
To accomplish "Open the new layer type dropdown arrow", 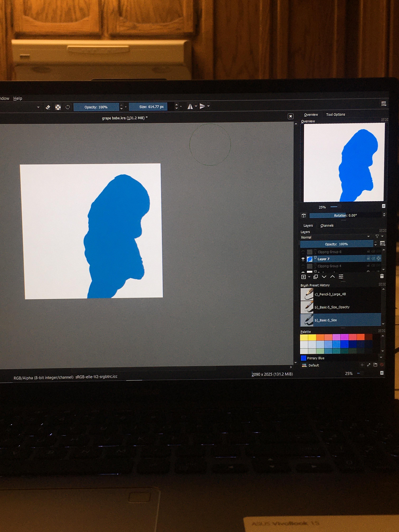I will [309, 277].
